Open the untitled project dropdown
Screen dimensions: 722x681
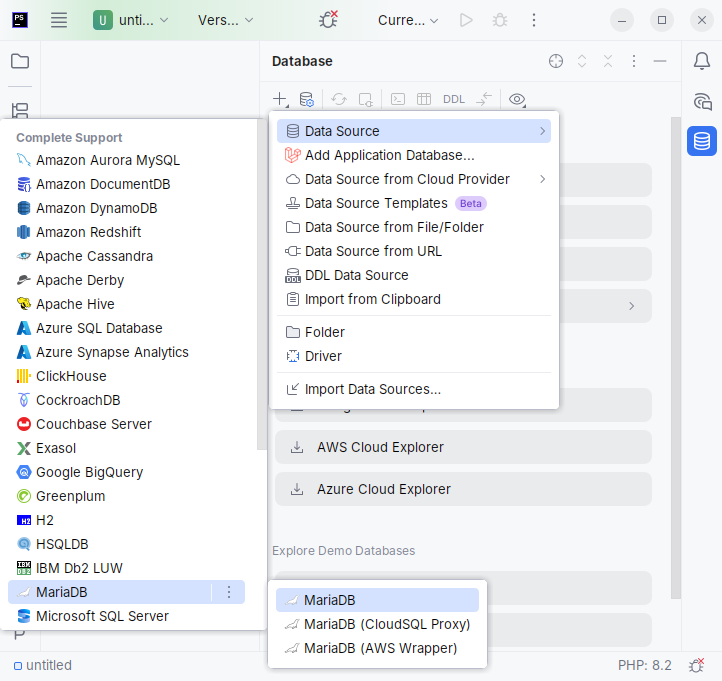(x=131, y=20)
